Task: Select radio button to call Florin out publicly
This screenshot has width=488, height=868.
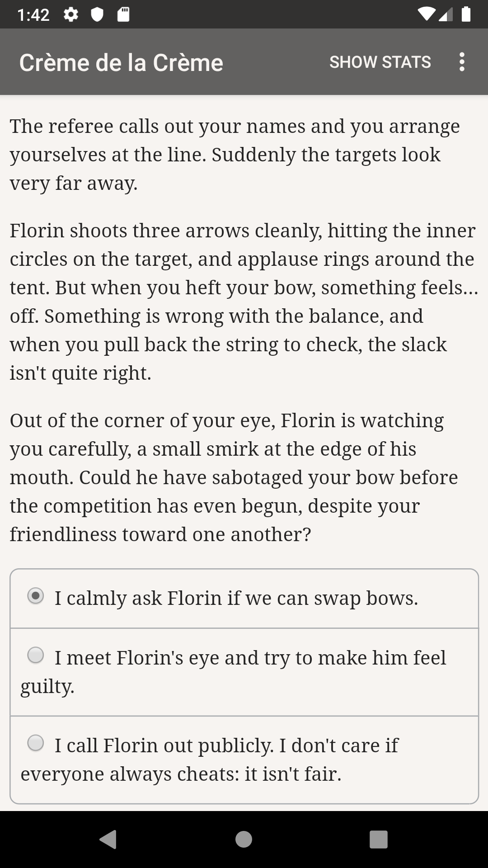Action: [36, 743]
